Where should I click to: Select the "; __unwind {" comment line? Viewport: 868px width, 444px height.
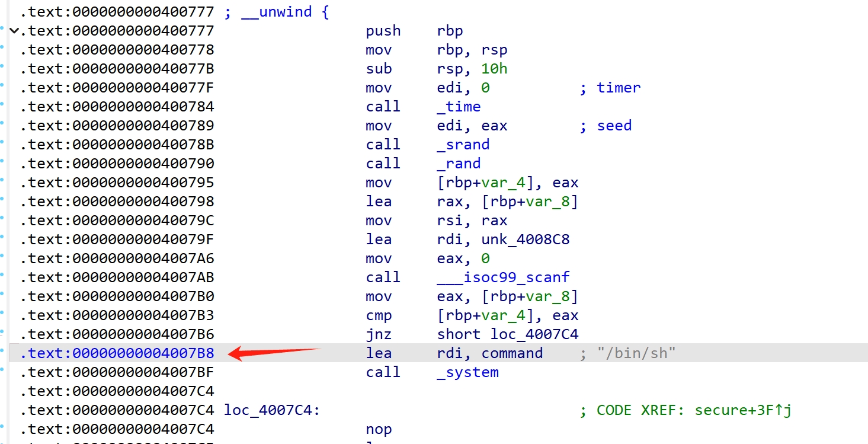coord(277,12)
